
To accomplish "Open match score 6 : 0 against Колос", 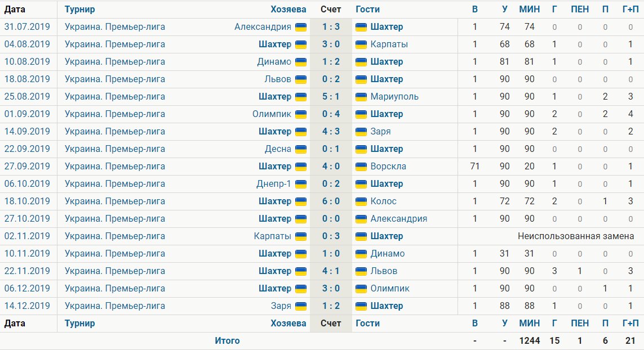I will [331, 201].
